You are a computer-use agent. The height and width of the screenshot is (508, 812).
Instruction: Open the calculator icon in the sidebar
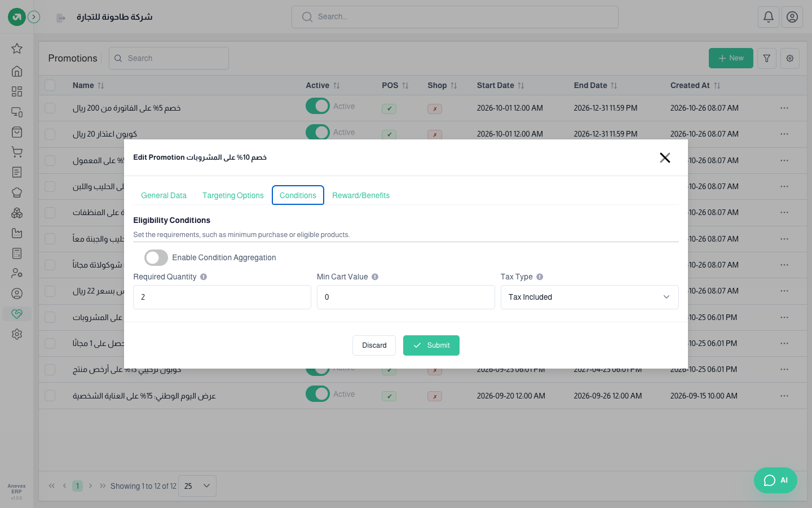tap(17, 253)
